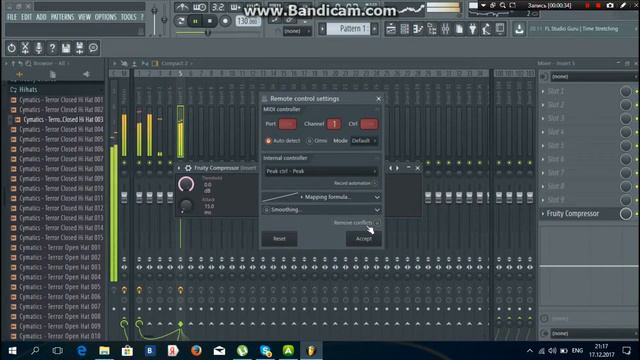Click the Stop playback button

point(210,21)
